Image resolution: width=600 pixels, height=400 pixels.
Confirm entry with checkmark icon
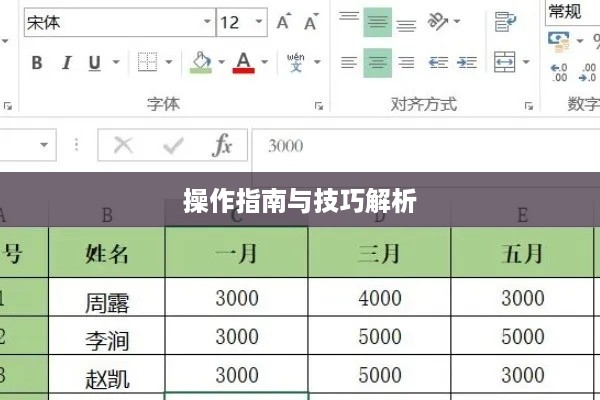point(173,145)
